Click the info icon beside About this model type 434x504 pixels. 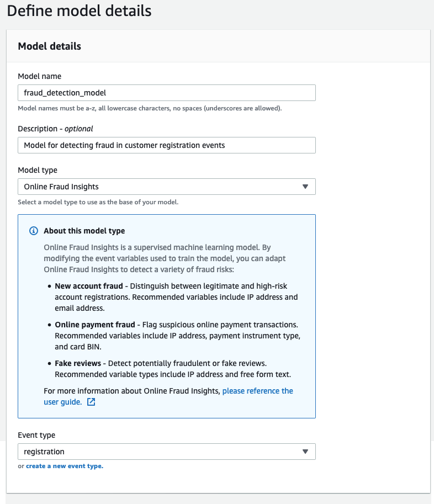[x=34, y=231]
